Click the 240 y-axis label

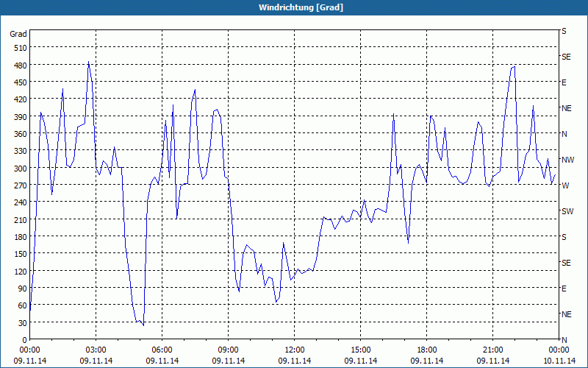21,203
